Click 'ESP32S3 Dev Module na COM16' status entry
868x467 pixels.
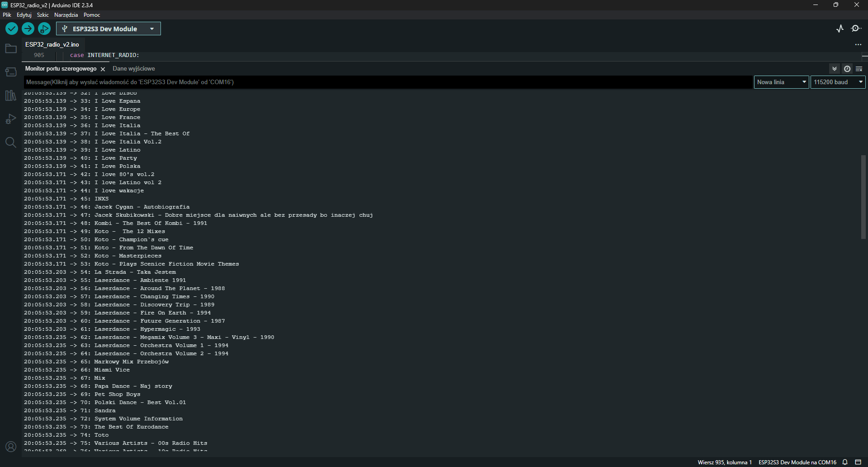pyautogui.click(x=797, y=462)
